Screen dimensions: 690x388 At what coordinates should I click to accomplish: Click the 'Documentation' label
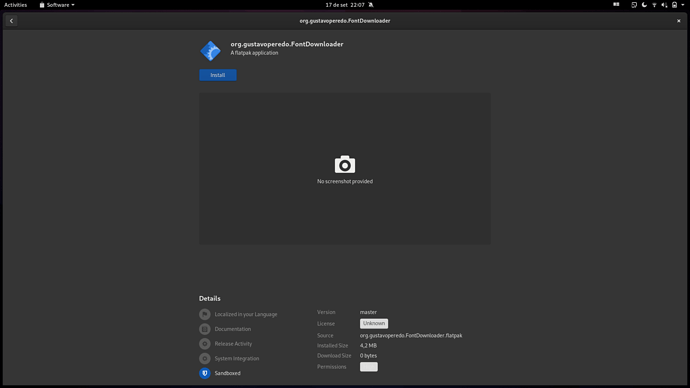tap(233, 329)
